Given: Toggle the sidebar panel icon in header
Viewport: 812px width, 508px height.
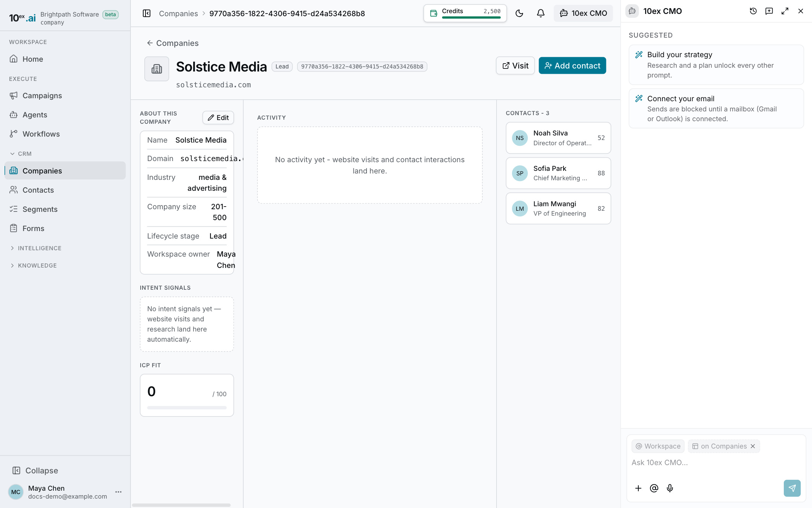Looking at the screenshot, I should tap(147, 14).
